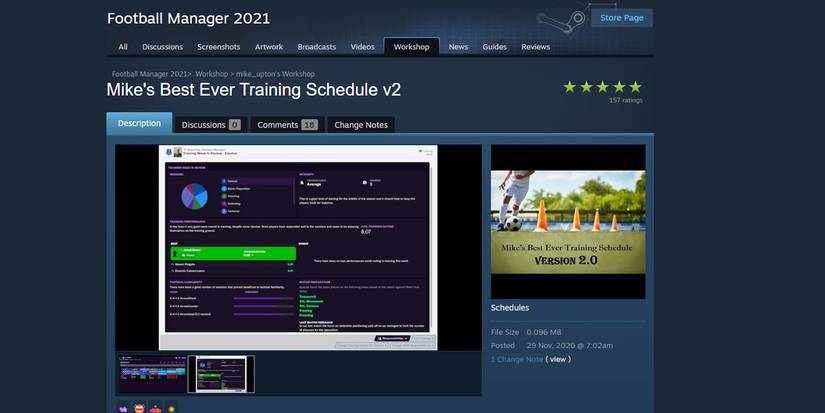
Task: Open the News hub tab
Action: click(x=458, y=47)
